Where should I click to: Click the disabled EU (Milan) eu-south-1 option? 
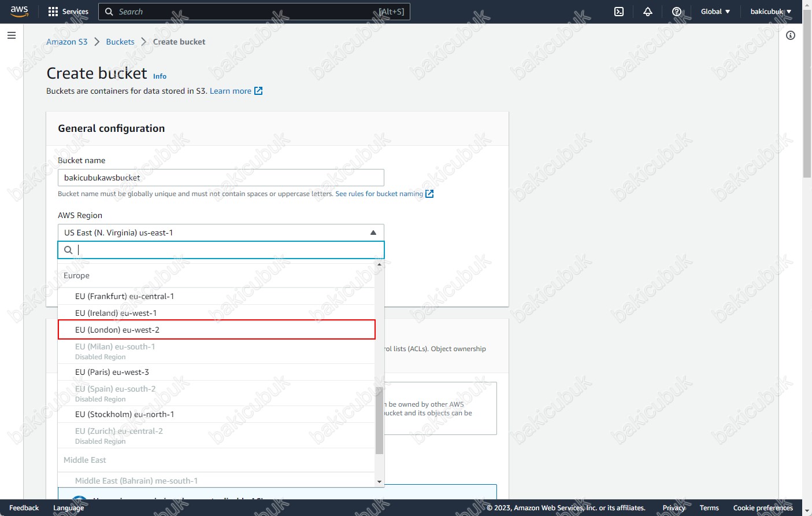[x=217, y=351]
